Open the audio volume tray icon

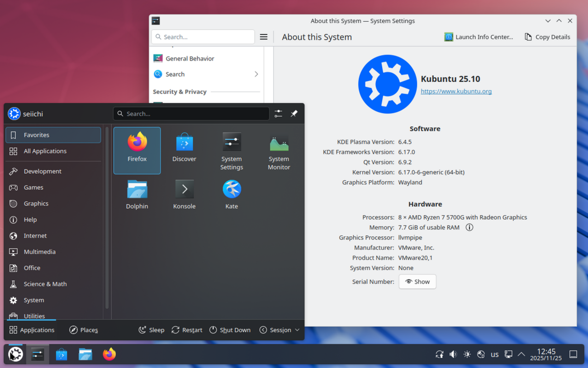[453, 354]
